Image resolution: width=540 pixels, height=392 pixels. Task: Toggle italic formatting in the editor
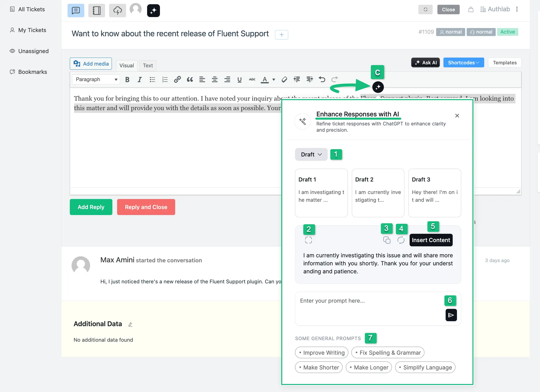(x=140, y=80)
